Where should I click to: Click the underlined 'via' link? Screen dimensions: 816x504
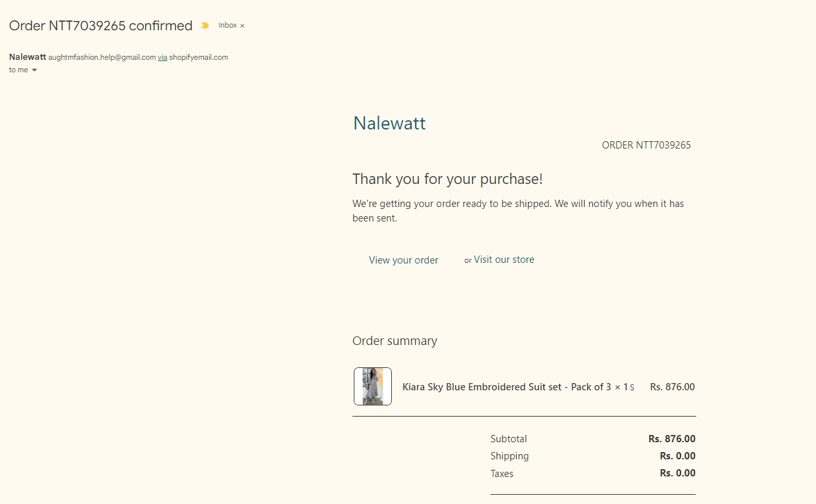click(x=162, y=57)
